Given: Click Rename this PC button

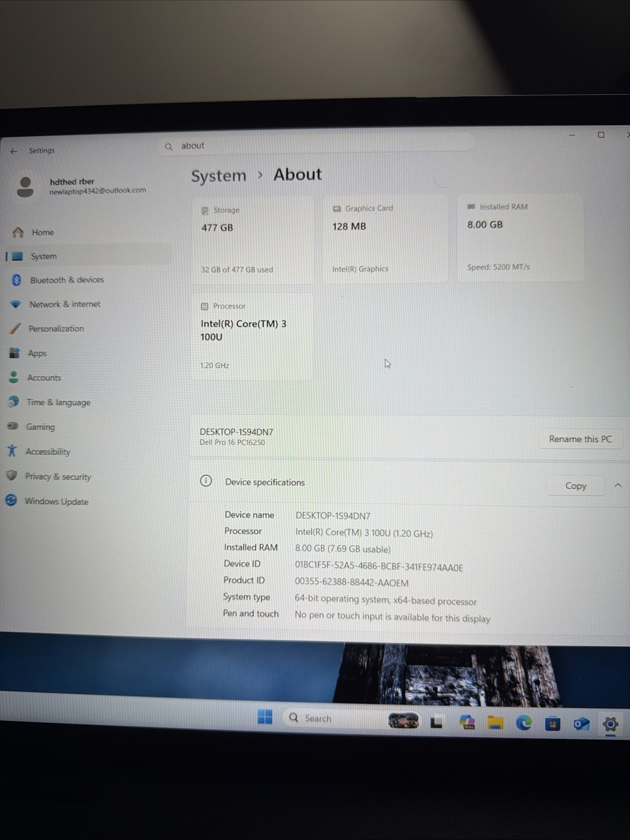Looking at the screenshot, I should (580, 439).
